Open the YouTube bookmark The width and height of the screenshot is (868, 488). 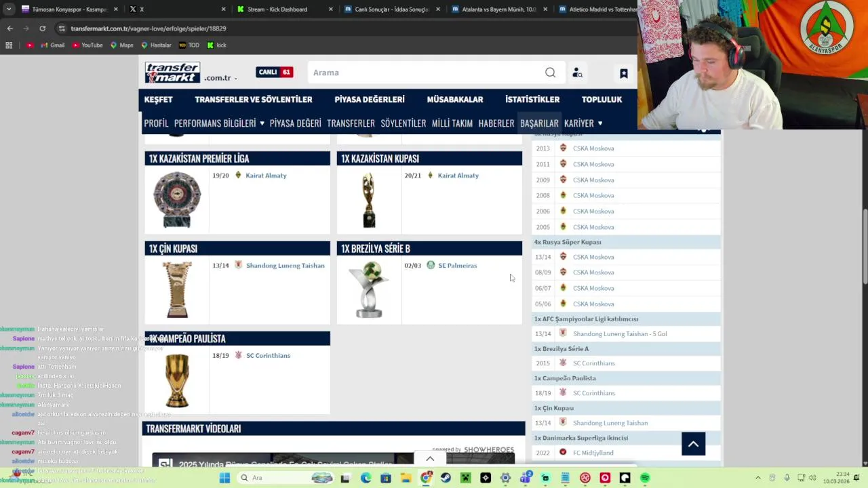pyautogui.click(x=86, y=45)
